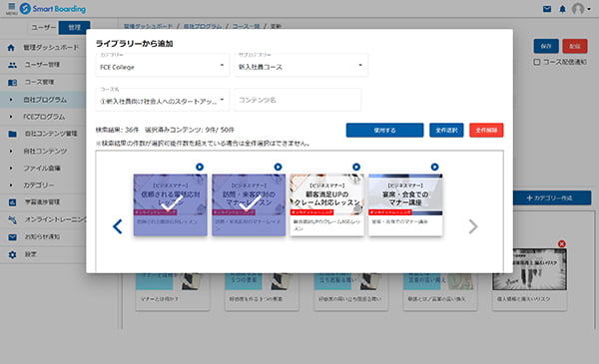
Task: Remove the 個人情報と漏えいリスク card via red X
Action: tap(561, 243)
